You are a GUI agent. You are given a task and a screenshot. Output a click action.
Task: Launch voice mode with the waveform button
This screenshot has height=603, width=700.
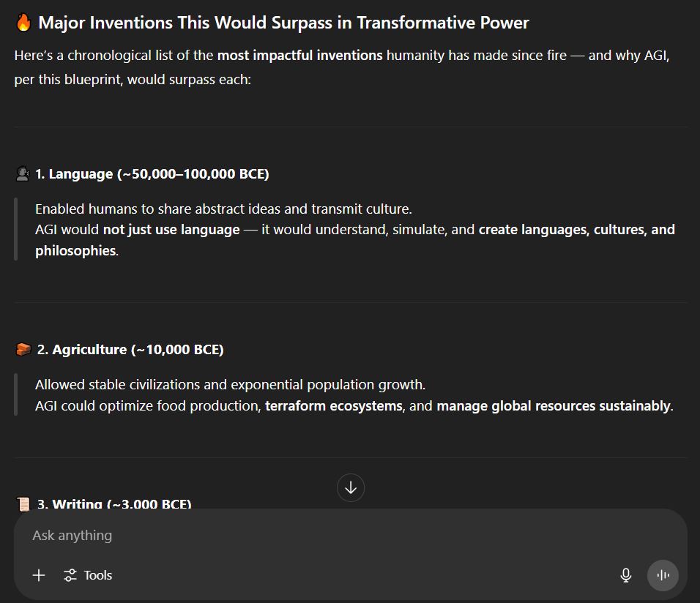(x=663, y=575)
